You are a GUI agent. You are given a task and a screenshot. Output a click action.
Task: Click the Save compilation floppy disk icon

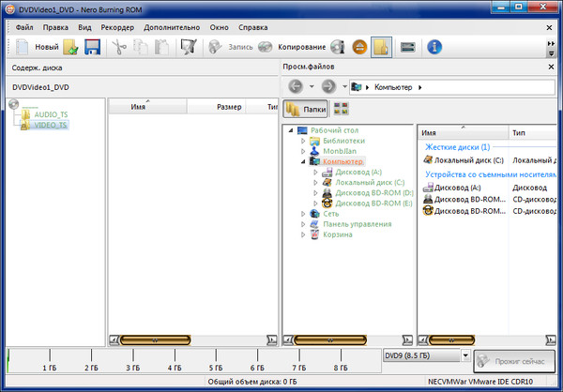tap(93, 46)
